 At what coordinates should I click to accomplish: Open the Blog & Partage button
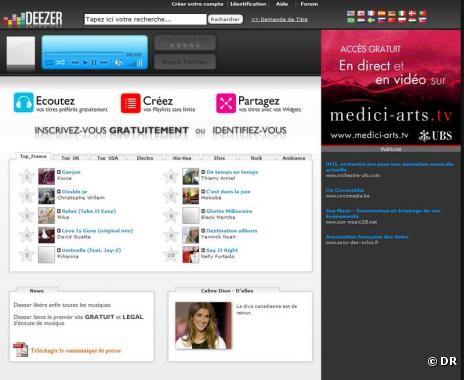[185, 62]
